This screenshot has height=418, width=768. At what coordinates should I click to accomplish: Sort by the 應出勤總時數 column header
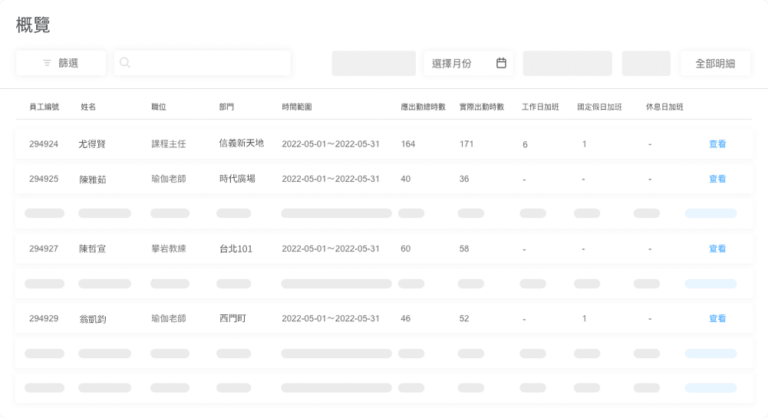tap(421, 106)
